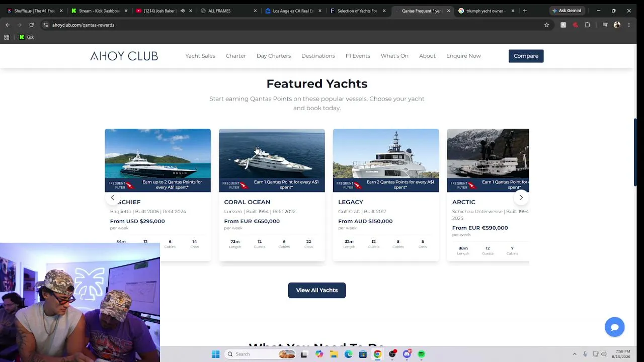
Task: Open a new browser tab
Action: coord(525,11)
